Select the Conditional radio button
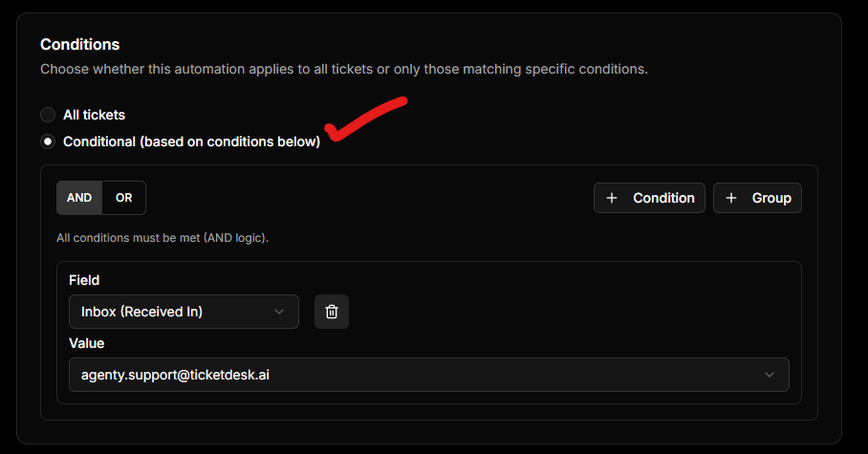The height and width of the screenshot is (454, 868). coord(48,141)
